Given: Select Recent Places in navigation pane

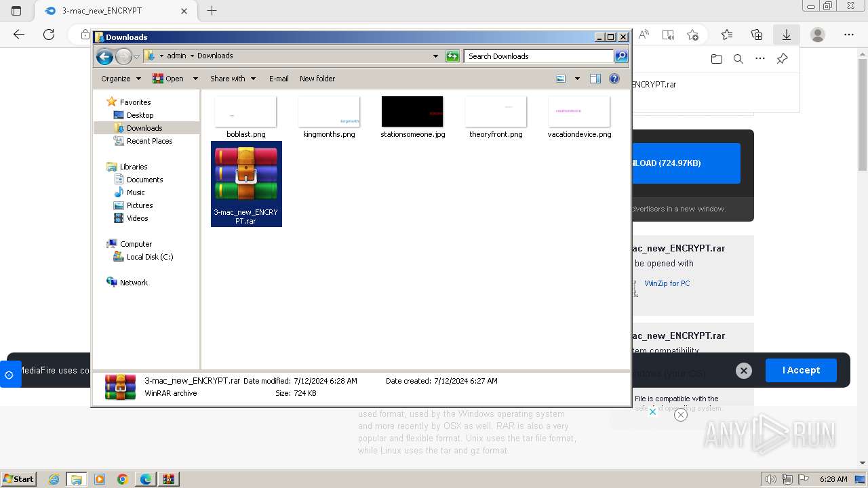Looking at the screenshot, I should (x=143, y=141).
